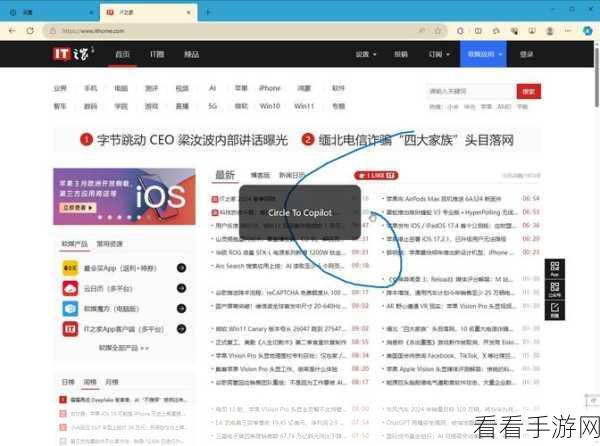Click the favorites star in address bar
600x446 pixels.
[438, 31]
